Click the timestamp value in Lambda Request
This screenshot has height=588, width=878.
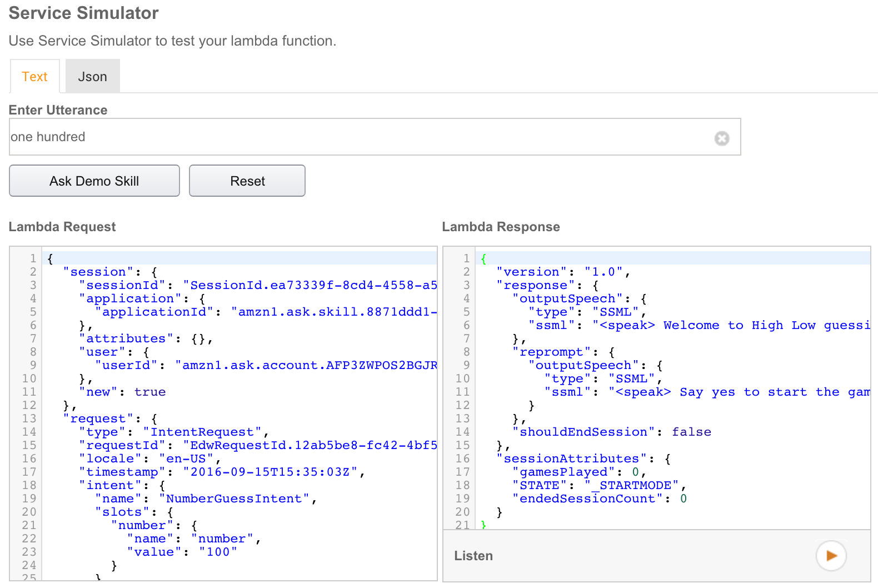pyautogui.click(x=270, y=472)
